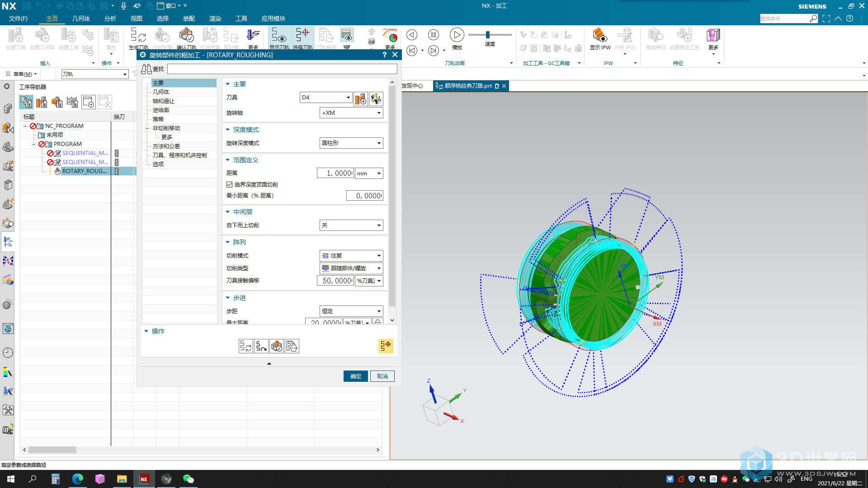868x488 pixels.
Task: Click Generate icon in dialog Actions section
Action: [x=246, y=346]
